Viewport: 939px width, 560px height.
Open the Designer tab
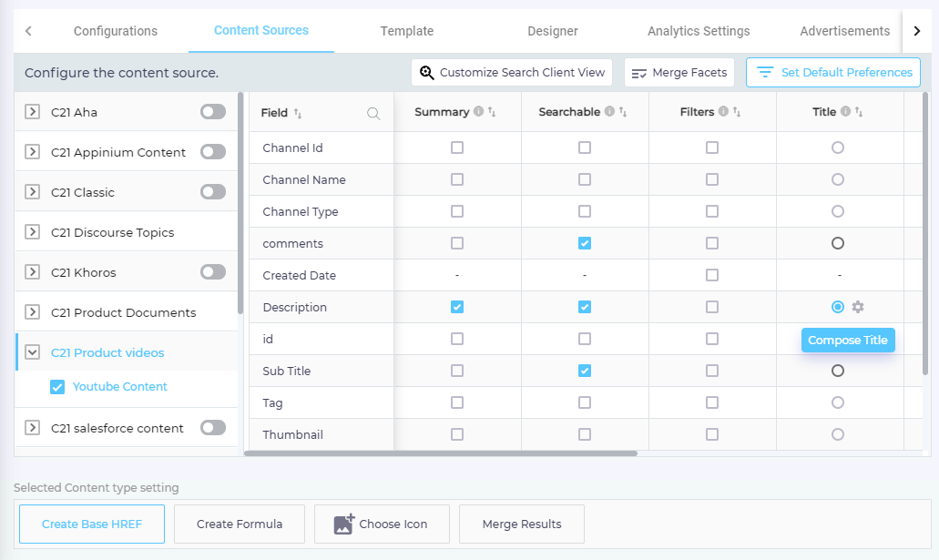point(553,31)
